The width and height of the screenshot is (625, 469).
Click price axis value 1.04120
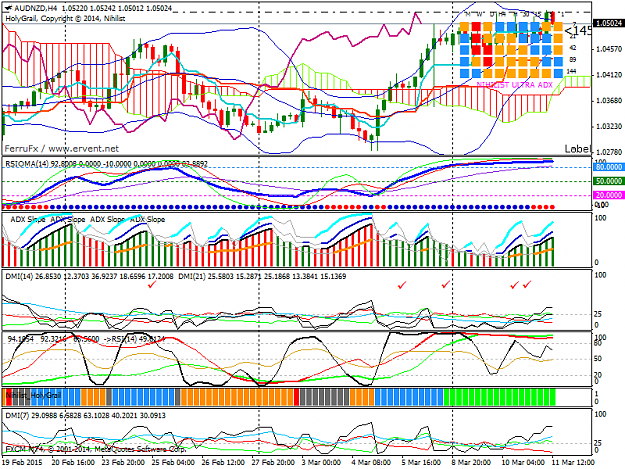point(609,75)
